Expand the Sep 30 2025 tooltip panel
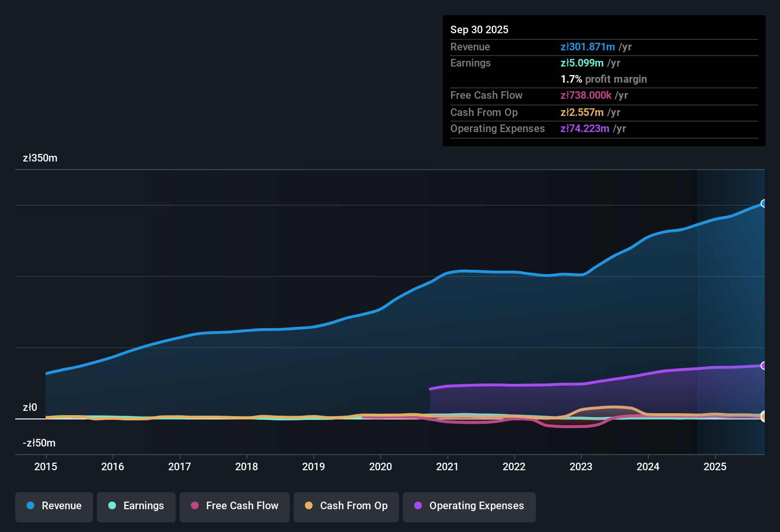Image resolution: width=780 pixels, height=532 pixels. 479,29
